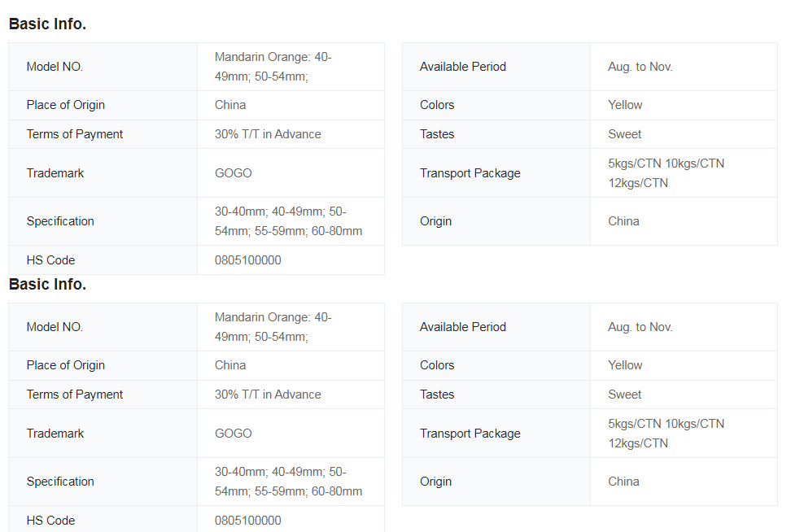Select '30% T/T in Advance' in upper table
791x532 pixels.
[x=268, y=134]
